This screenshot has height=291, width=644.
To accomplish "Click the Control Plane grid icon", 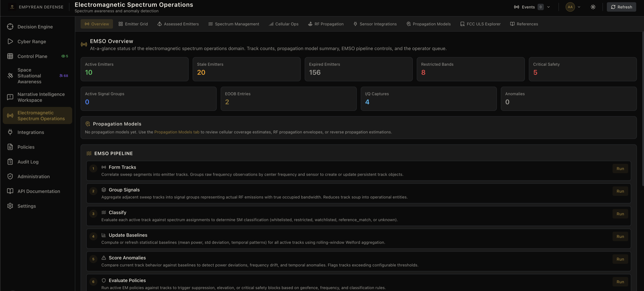I will [10, 56].
